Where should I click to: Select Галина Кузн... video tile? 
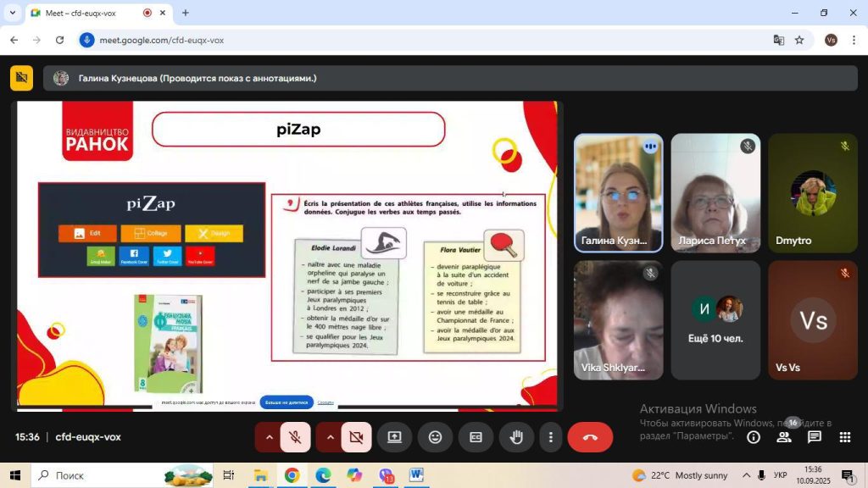[618, 193]
